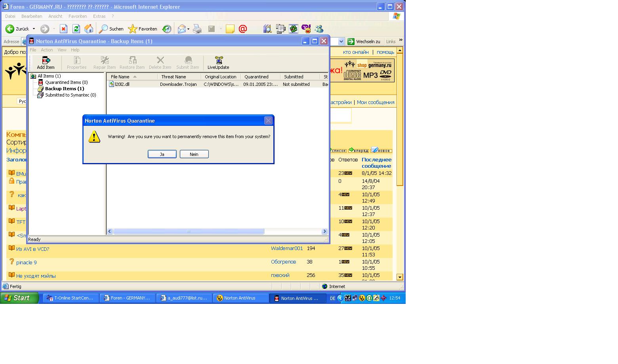This screenshot has width=618, height=364.
Task: Click the Norton AntiVirus tray icon (stethoscope)
Action: coord(362,298)
